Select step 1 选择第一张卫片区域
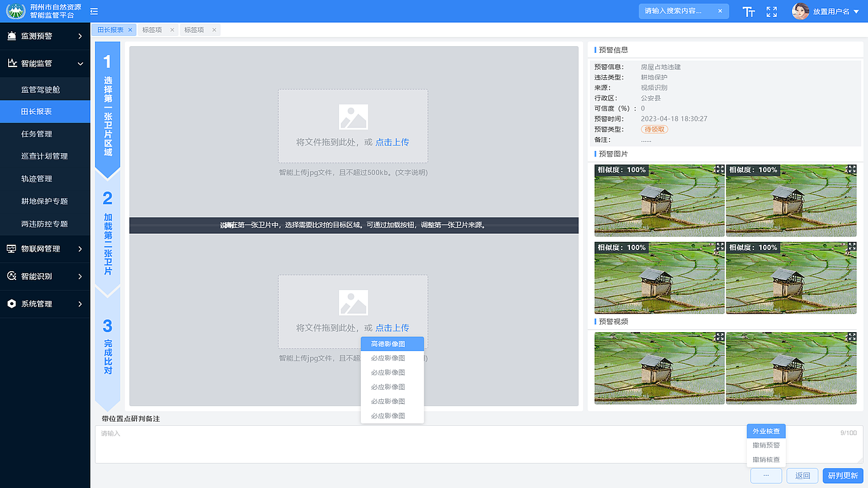 (108, 110)
